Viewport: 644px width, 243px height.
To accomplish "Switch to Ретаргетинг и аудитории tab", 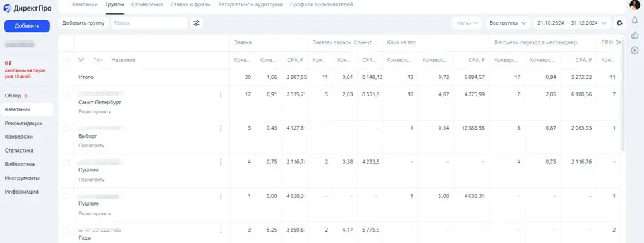I will coord(250,4).
